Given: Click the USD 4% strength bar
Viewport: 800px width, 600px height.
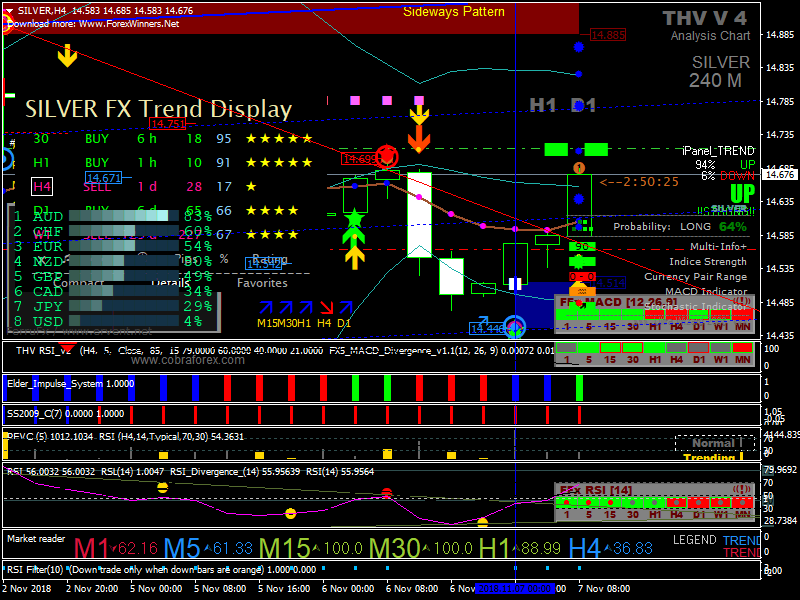Looking at the screenshot, I should pyautogui.click(x=124, y=321).
